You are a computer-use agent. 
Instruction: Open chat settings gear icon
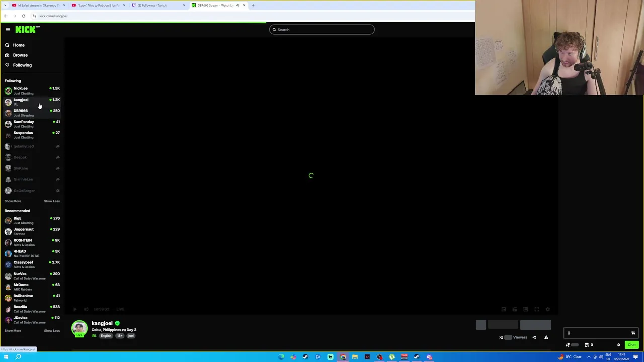click(619, 345)
